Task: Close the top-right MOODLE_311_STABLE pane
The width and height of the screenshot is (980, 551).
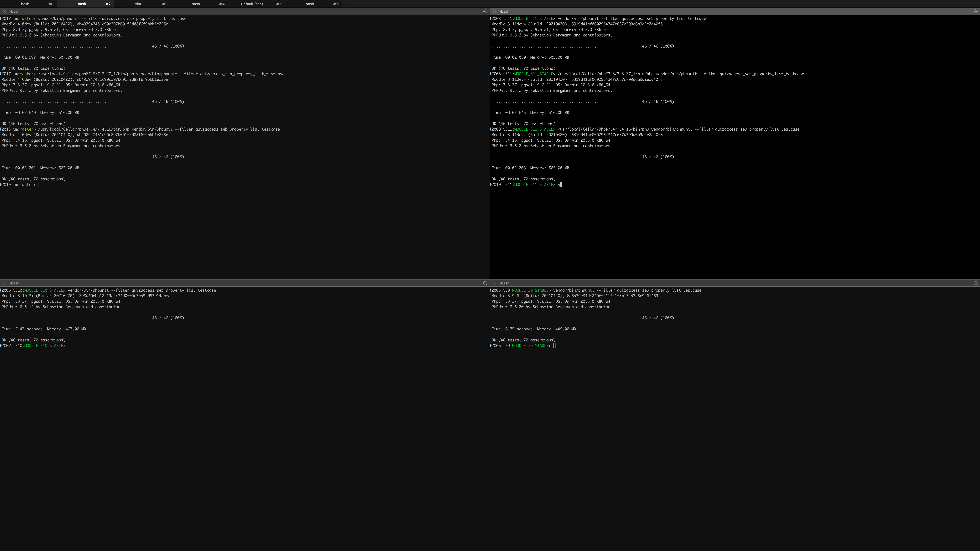Action: point(494,11)
